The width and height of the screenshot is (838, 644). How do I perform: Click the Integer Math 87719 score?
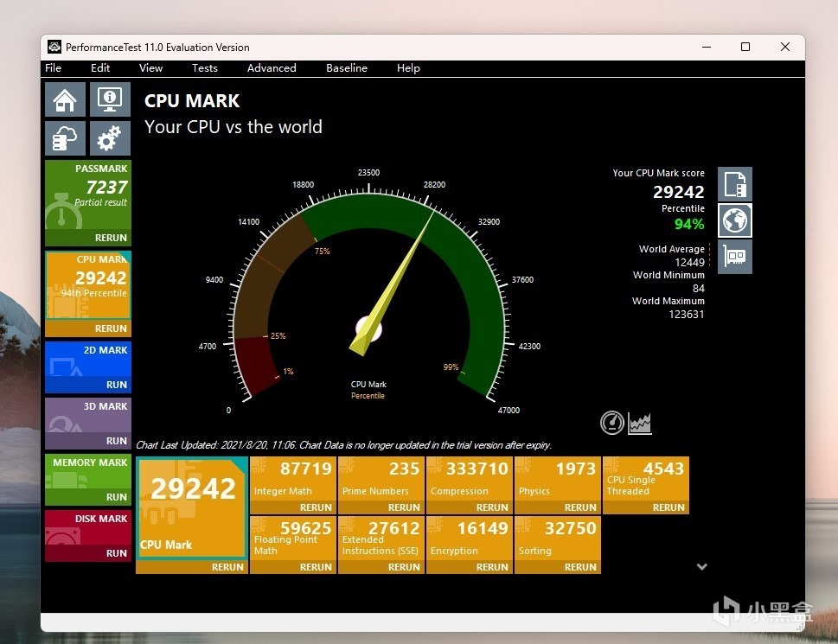tap(306, 469)
